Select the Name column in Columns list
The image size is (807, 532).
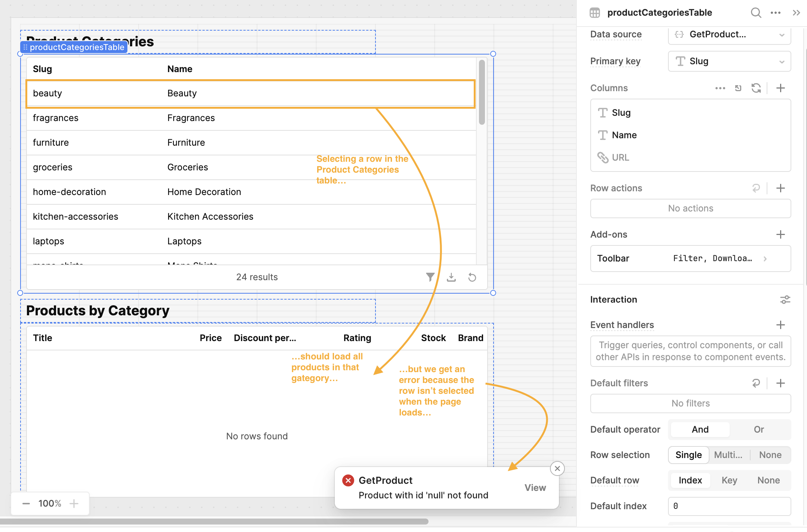click(x=690, y=135)
